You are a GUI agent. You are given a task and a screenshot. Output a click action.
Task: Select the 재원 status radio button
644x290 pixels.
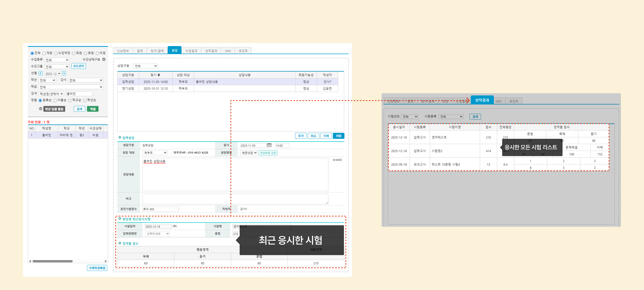coord(44,53)
